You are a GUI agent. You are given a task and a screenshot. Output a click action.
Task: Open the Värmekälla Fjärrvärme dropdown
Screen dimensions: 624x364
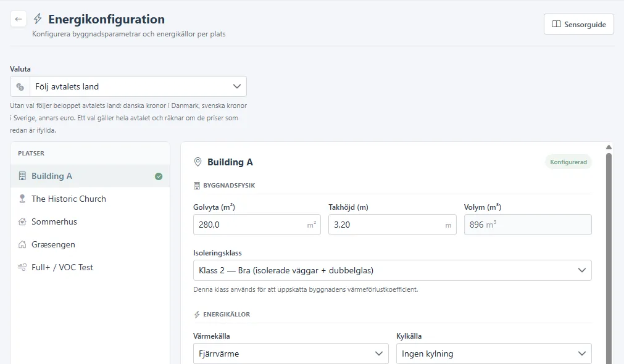pos(291,354)
